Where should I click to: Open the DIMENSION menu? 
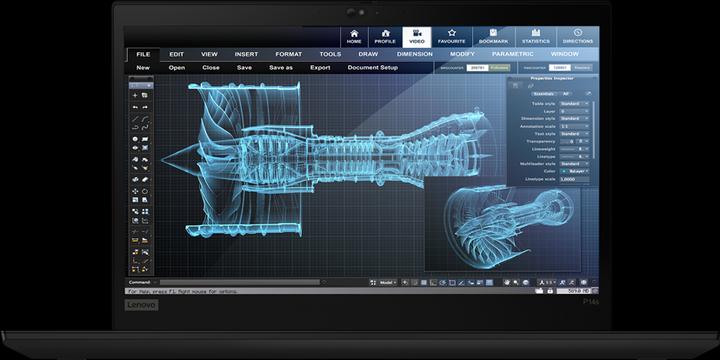pos(415,54)
